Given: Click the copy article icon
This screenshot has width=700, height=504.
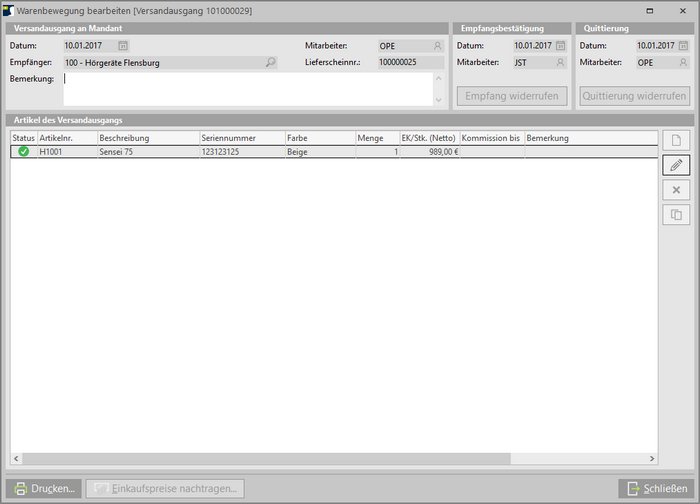Looking at the screenshot, I should (676, 214).
